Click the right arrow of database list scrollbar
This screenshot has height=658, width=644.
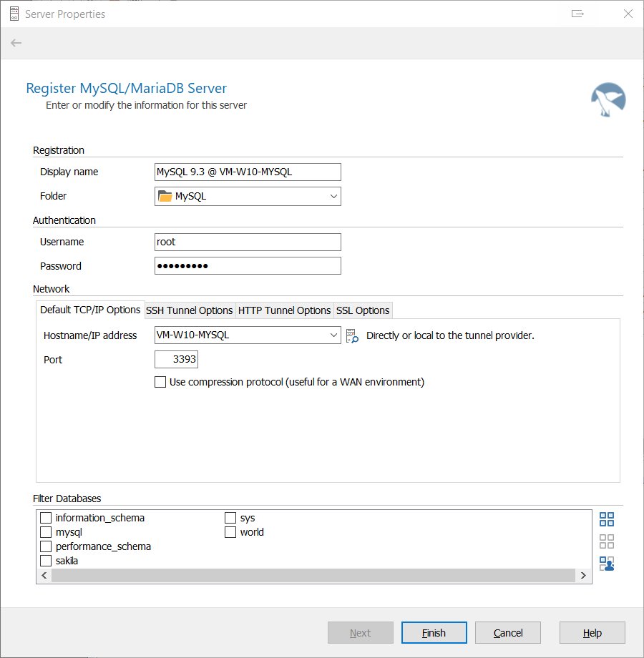tap(584, 576)
